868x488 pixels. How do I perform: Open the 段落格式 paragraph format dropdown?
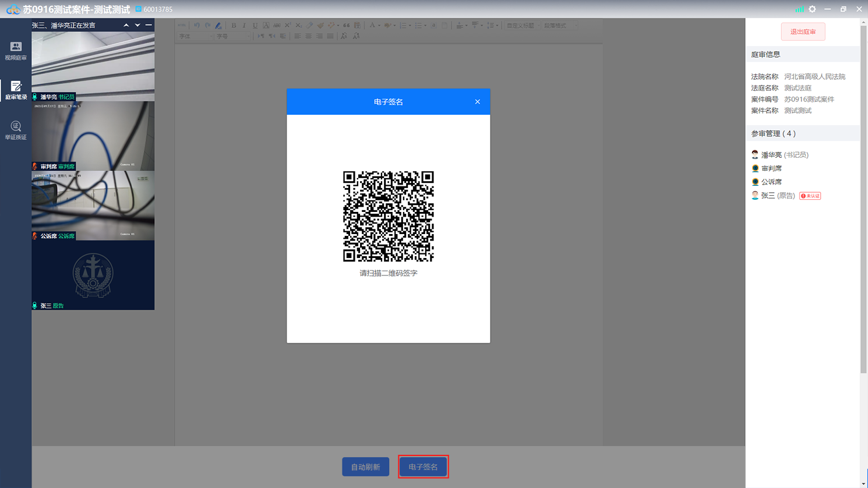tap(560, 26)
